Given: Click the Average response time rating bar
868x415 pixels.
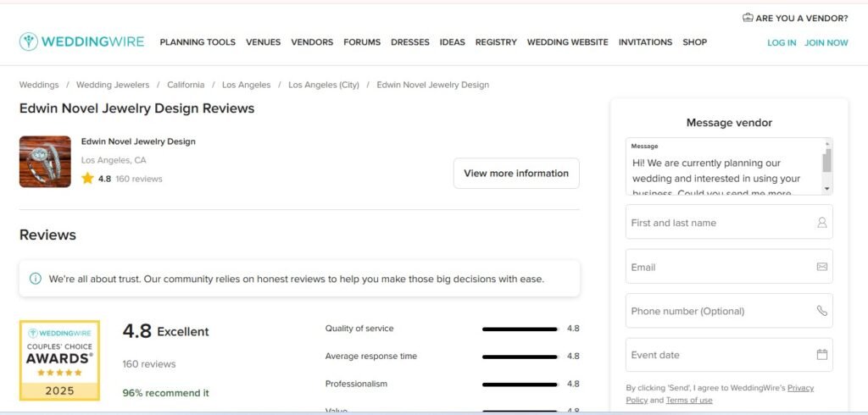Looking at the screenshot, I should (x=520, y=357).
